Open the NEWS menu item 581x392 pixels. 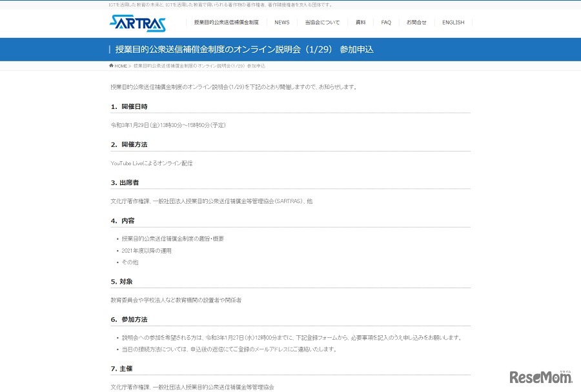click(281, 23)
